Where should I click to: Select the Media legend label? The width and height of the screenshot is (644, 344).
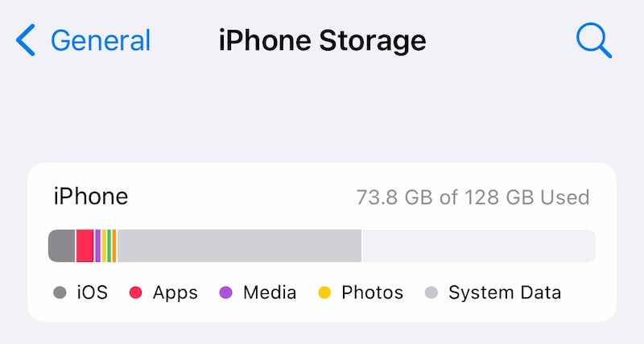coord(270,292)
